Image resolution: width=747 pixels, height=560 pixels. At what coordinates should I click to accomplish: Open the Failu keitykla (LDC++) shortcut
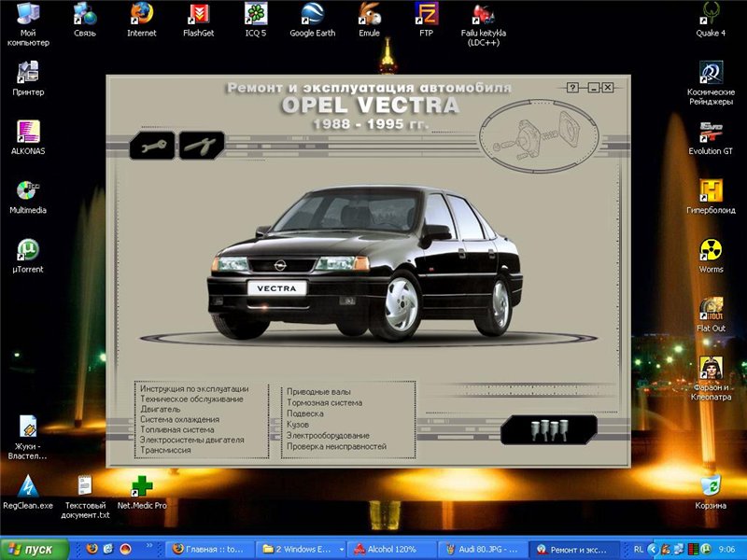tap(483, 24)
